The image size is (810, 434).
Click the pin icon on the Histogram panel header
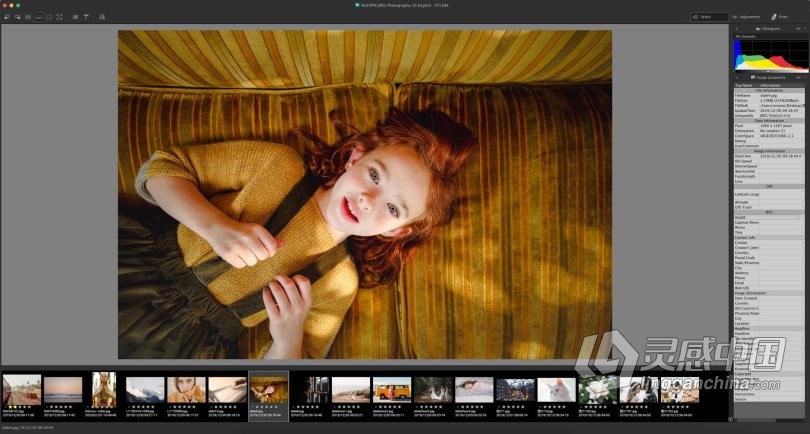point(799,29)
